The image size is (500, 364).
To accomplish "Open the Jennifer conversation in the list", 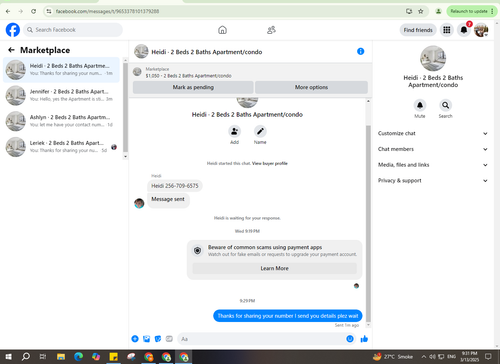I will (x=61, y=95).
